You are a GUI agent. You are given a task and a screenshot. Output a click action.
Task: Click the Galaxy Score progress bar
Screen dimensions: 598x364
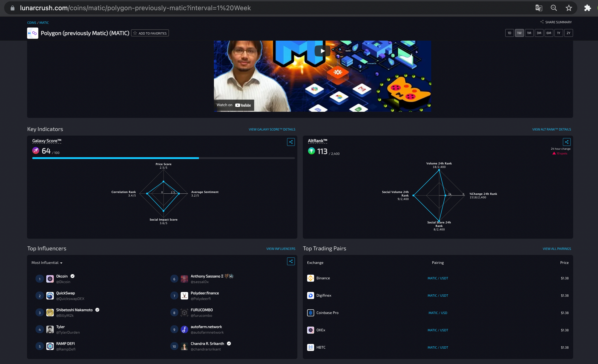tap(164, 158)
